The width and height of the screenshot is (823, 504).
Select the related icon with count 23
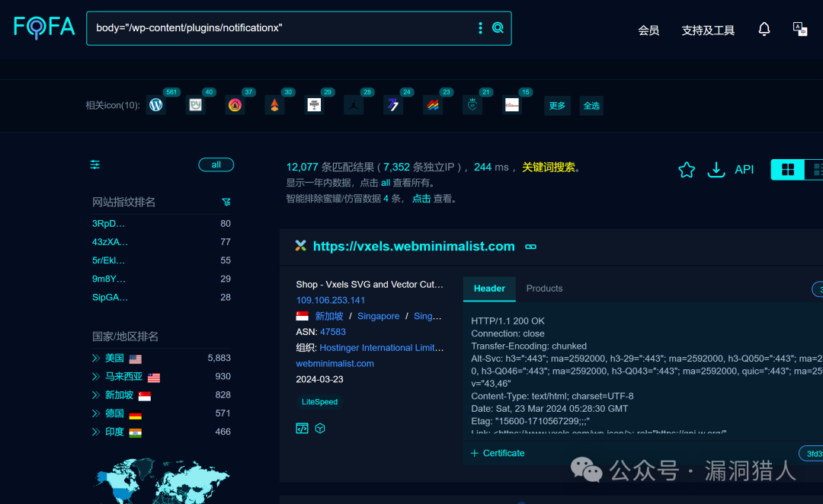[x=433, y=105]
